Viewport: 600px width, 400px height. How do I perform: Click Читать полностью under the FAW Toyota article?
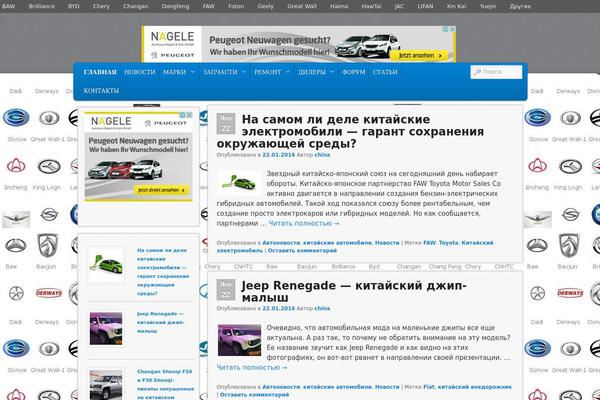tap(304, 223)
